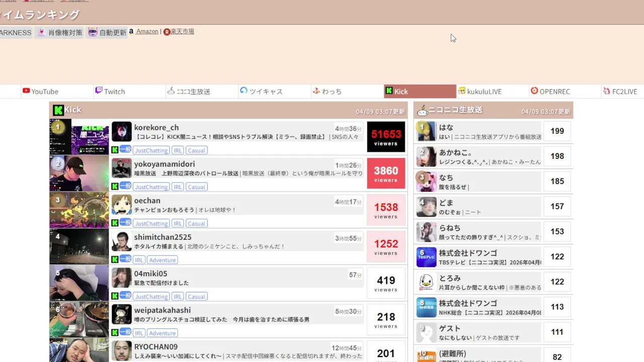Open weipatakahashi stream thumbnail
The image size is (644, 362).
(x=79, y=319)
